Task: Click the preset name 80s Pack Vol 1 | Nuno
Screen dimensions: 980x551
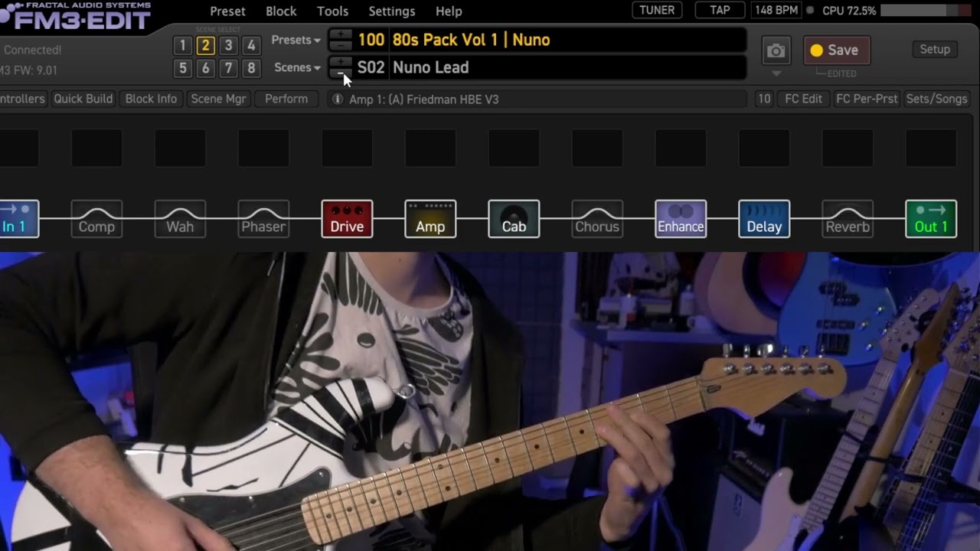Action: point(471,40)
